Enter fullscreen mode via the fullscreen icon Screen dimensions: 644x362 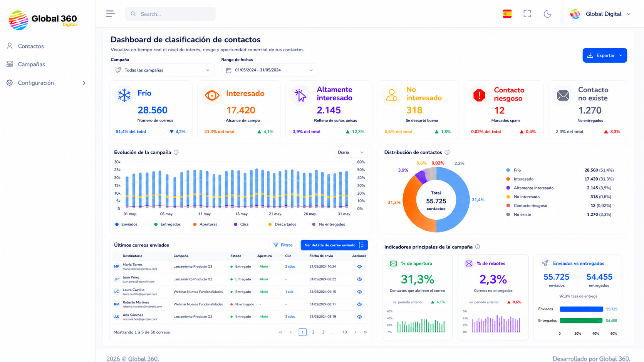[527, 14]
